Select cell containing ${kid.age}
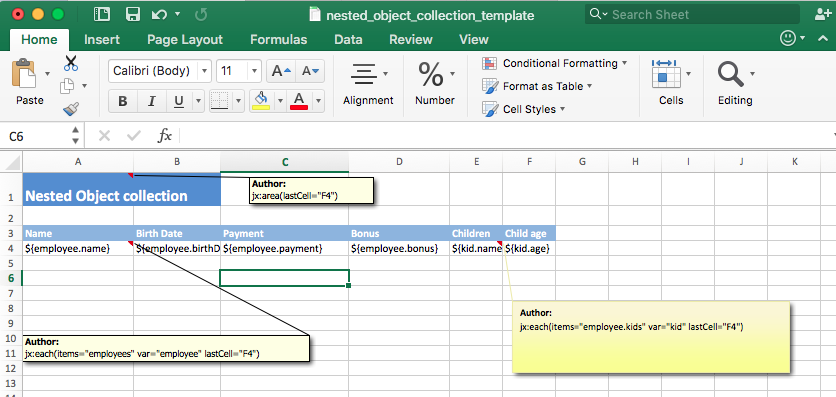Screen dimensions: 836x397 pos(529,248)
